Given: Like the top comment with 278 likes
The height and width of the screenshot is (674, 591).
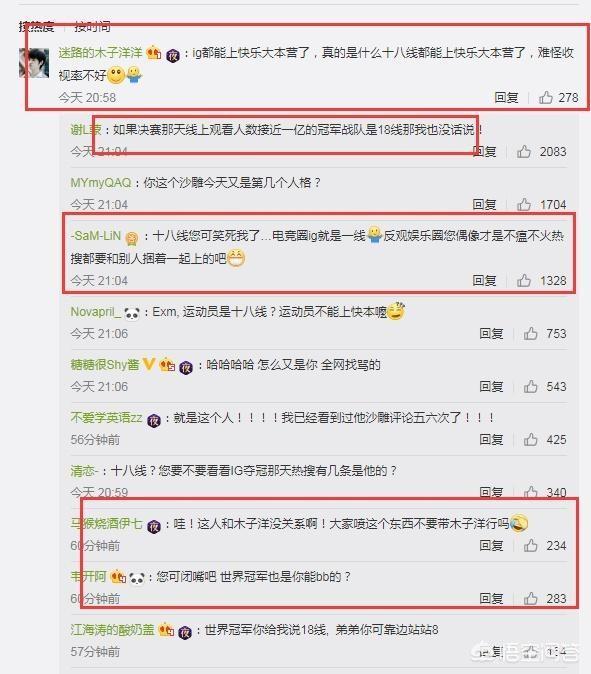Looking at the screenshot, I should pos(546,98).
